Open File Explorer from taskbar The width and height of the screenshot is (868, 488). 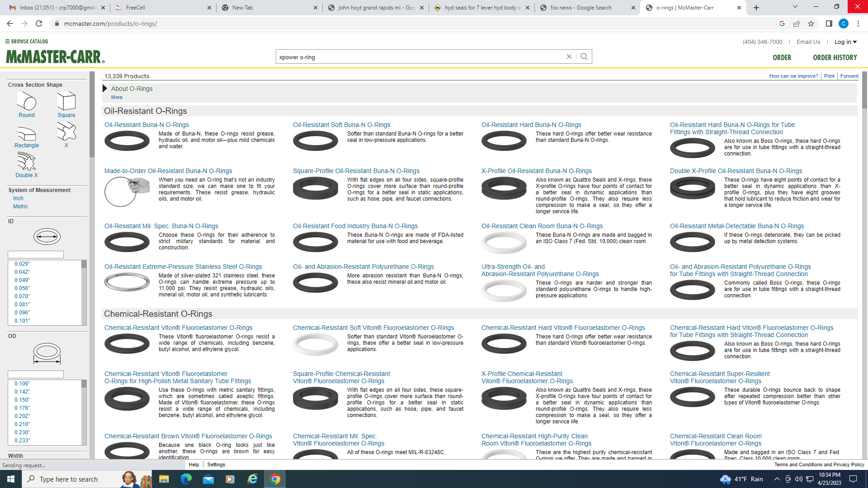pyautogui.click(x=164, y=479)
